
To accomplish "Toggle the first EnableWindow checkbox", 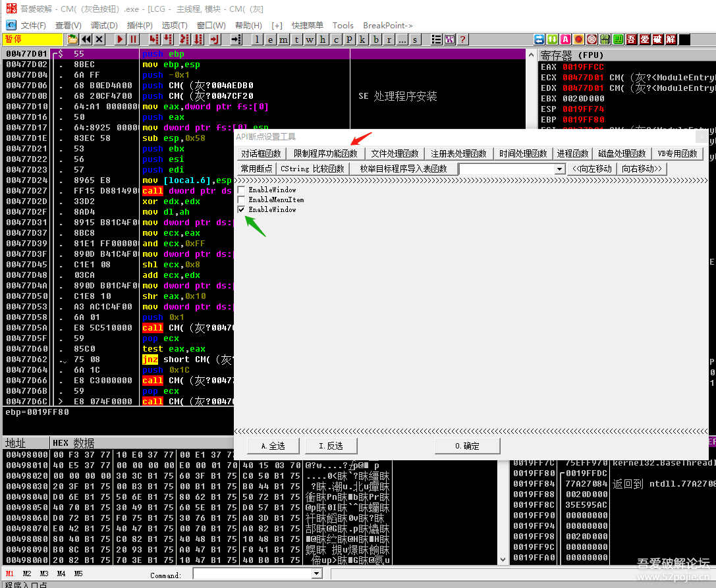I will click(x=242, y=190).
